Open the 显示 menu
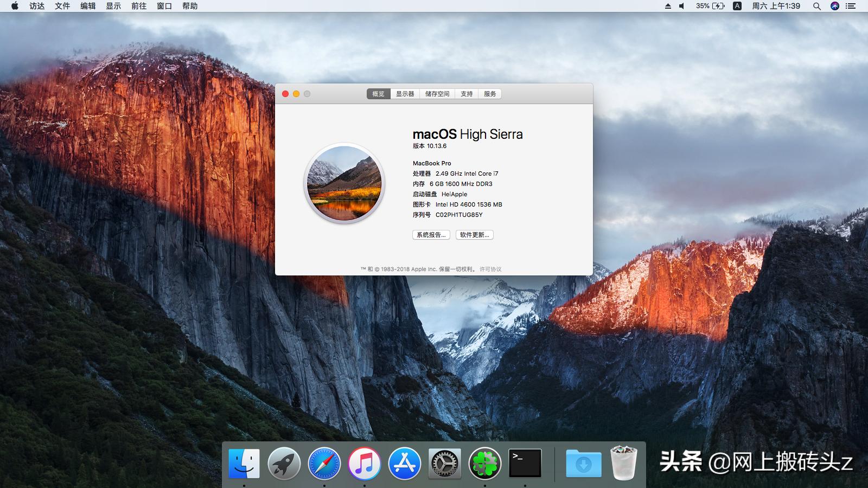The height and width of the screenshot is (488, 868). coord(113,6)
